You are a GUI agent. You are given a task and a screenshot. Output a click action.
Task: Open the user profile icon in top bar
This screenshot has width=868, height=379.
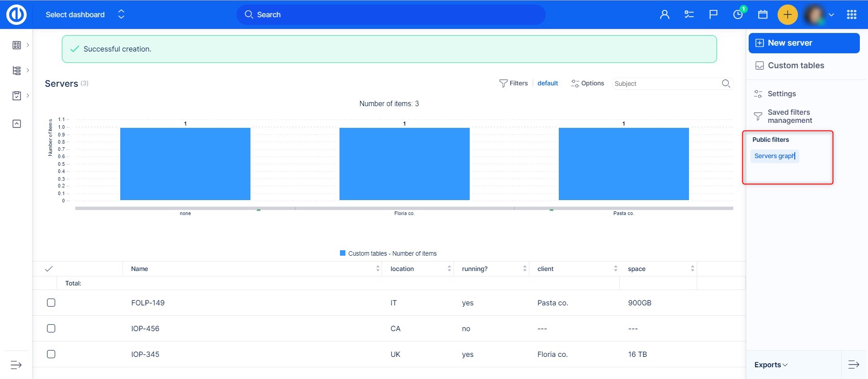point(665,14)
